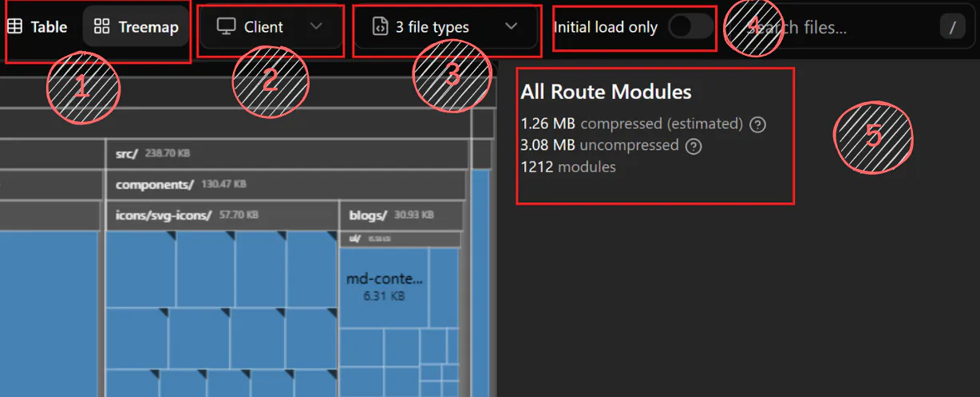Select the blogs/ treemap folder header

(x=401, y=215)
